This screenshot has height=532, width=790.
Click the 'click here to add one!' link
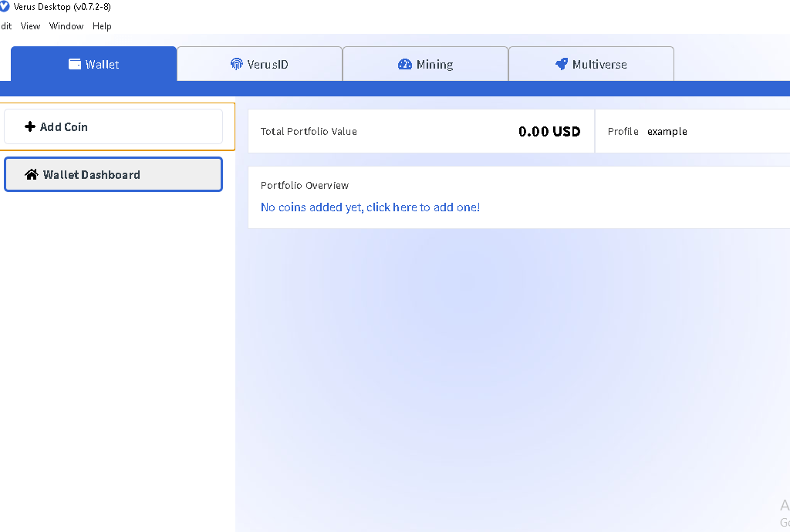[423, 207]
